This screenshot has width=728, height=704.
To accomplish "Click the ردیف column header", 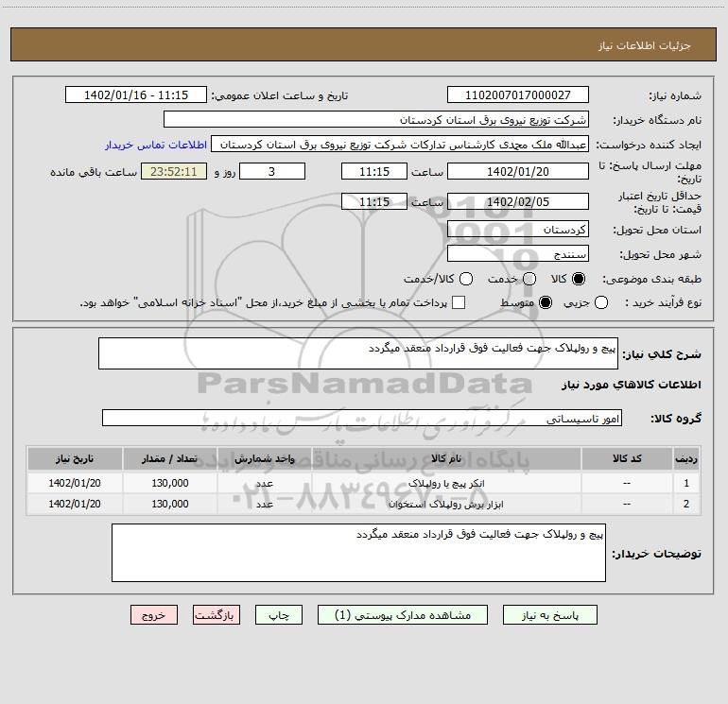I will point(686,459).
